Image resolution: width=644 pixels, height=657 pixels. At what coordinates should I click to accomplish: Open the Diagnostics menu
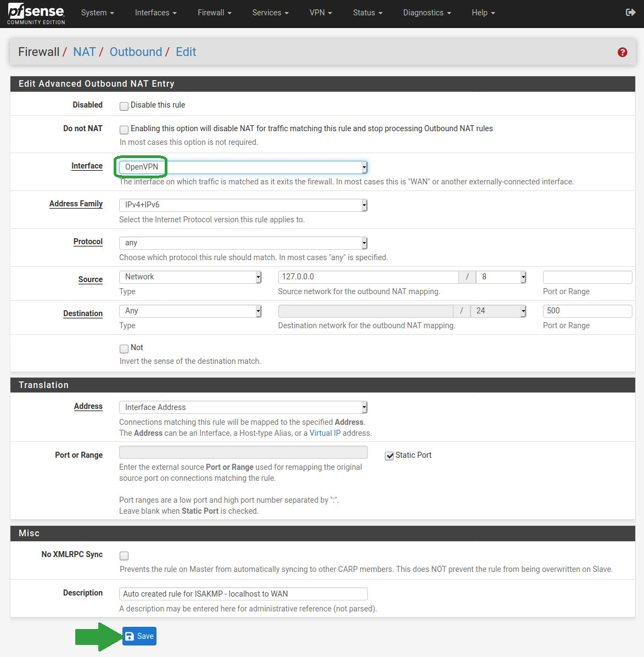tap(427, 13)
